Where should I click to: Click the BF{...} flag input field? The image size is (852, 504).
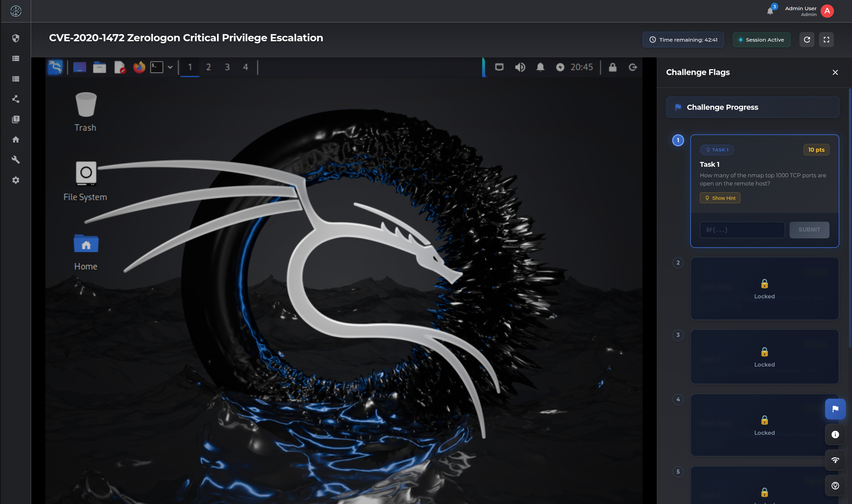742,230
